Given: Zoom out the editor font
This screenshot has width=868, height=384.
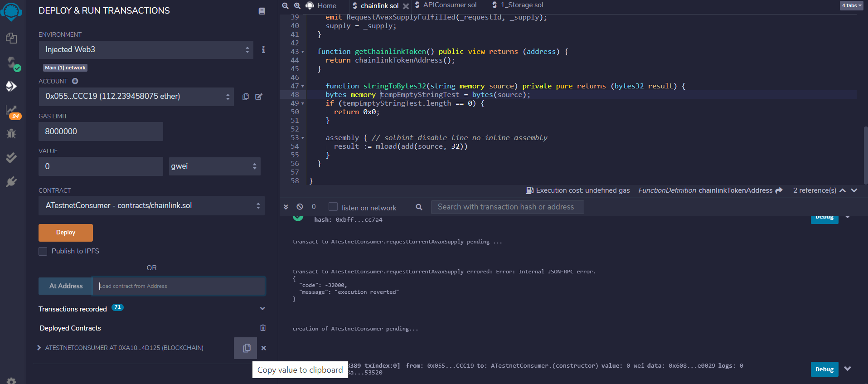Looking at the screenshot, I should pyautogui.click(x=285, y=5).
